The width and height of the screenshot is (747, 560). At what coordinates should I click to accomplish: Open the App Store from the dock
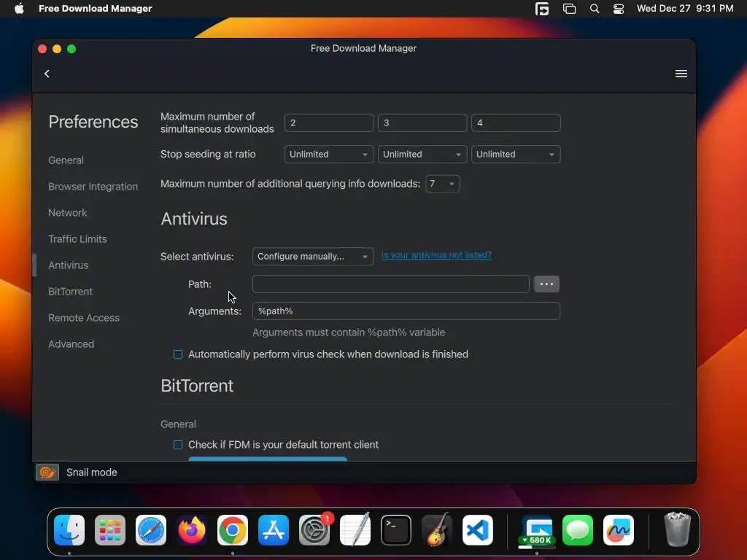click(x=274, y=530)
